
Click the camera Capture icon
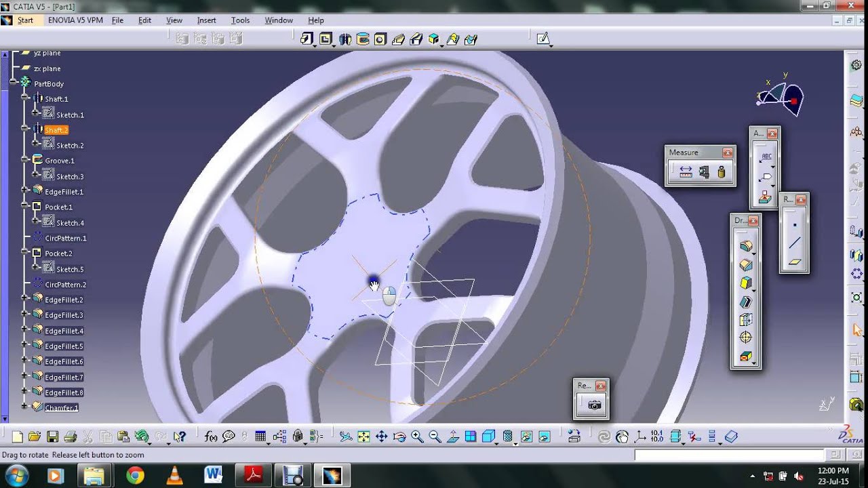(x=595, y=405)
